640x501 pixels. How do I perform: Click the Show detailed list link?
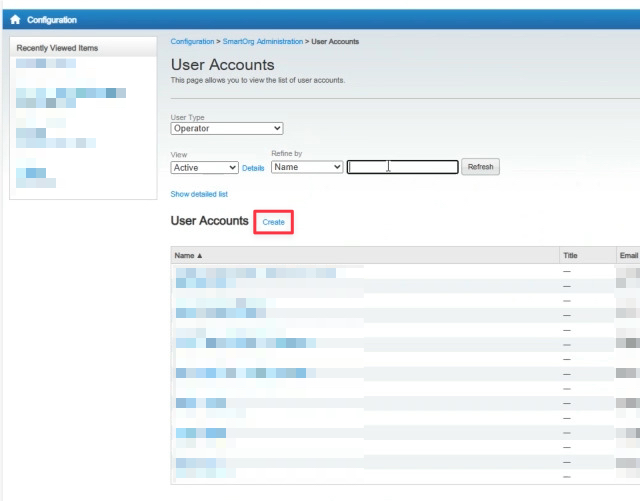(x=200, y=194)
